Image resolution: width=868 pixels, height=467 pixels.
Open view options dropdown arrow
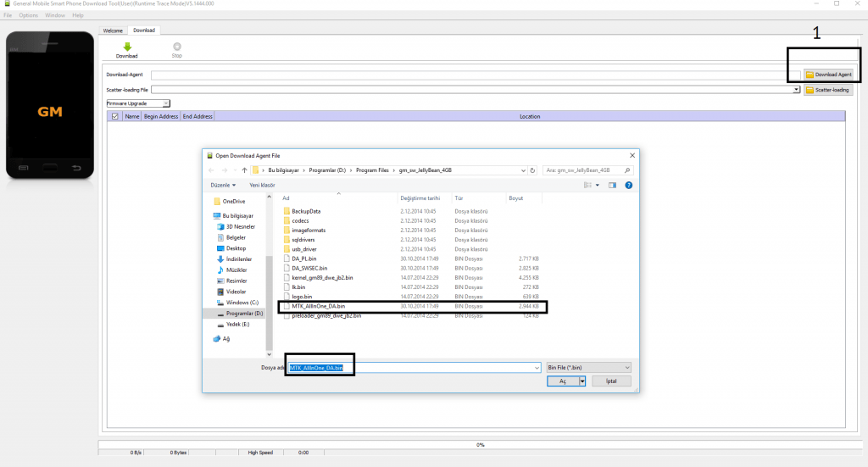tap(598, 186)
